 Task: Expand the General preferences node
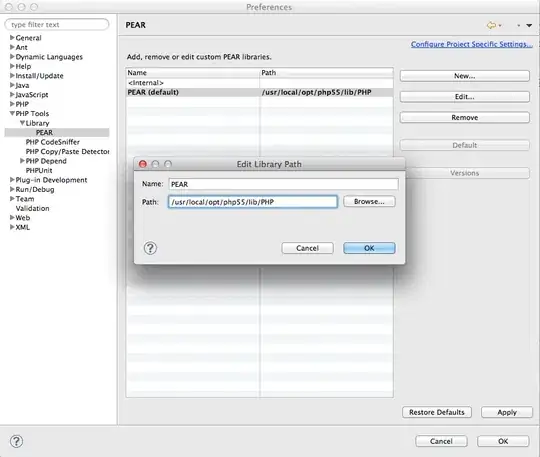point(12,37)
